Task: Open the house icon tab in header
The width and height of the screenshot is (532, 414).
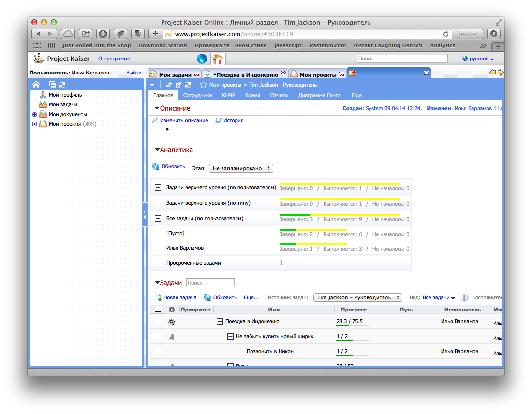Action: 218,59
